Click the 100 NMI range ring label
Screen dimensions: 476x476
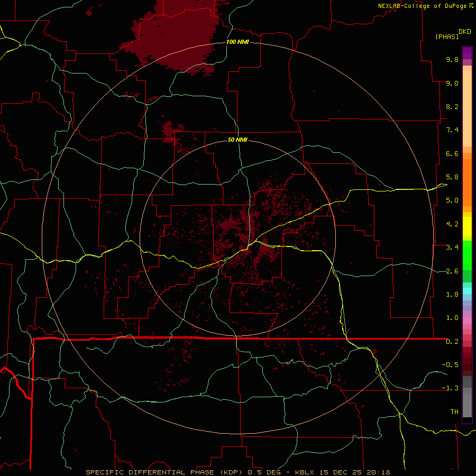click(237, 42)
